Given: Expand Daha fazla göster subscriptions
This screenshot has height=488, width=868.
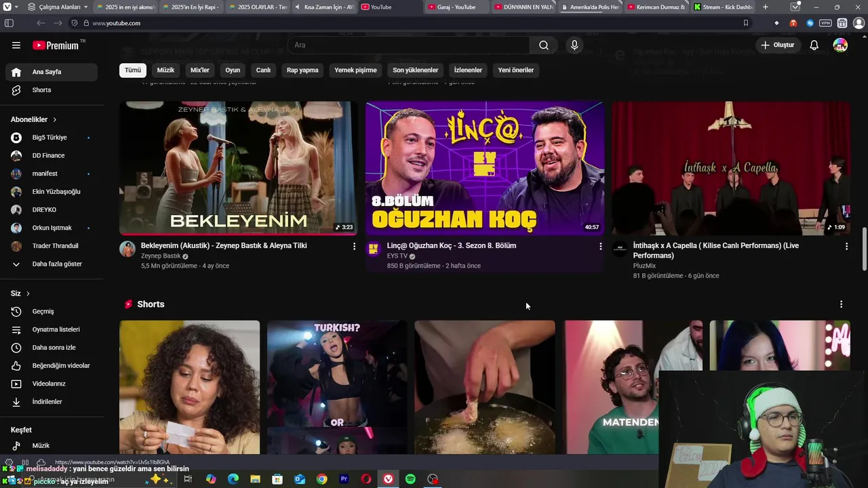Looking at the screenshot, I should [x=52, y=264].
